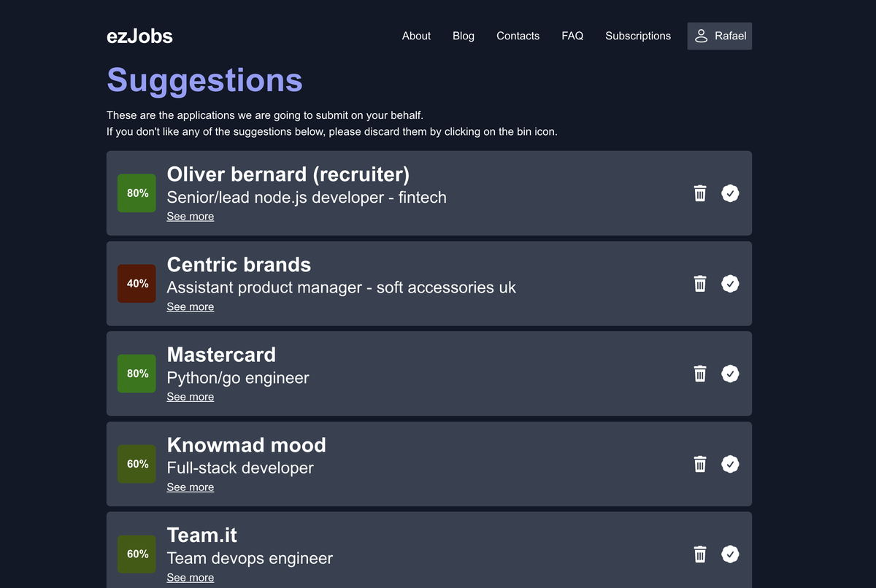Screen dimensions: 876x588
Task: Open the About menu item
Action: 416,36
